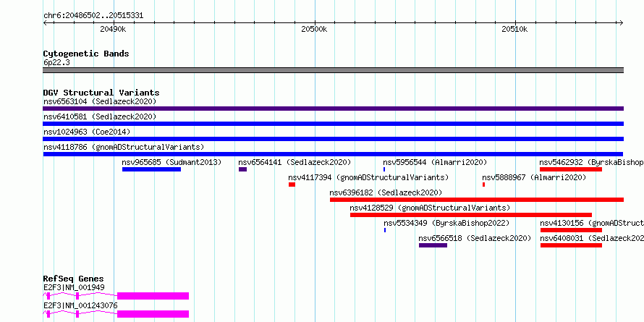Image resolution: width=644 pixels, height=322 pixels.
Task: Click the DGV Structural Variants track title
Action: 101,93
